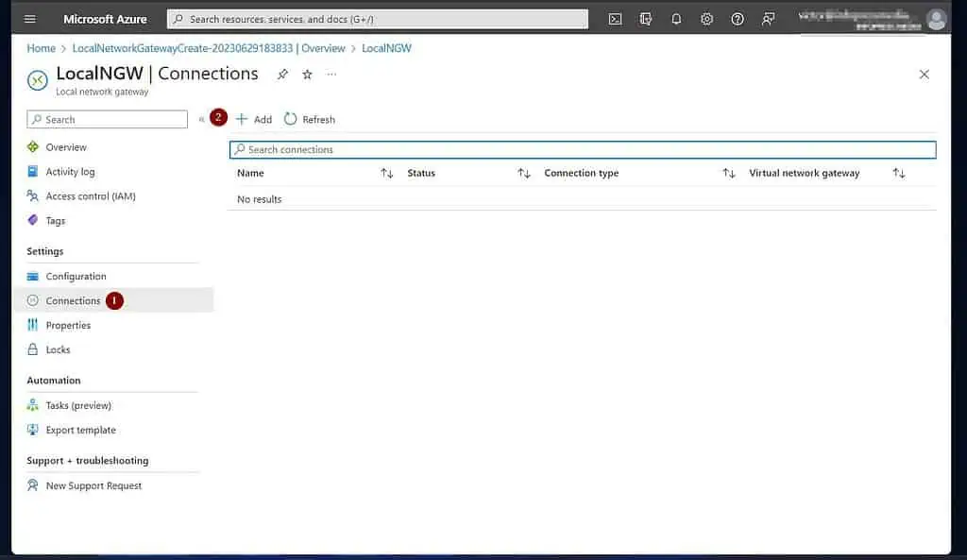Open the notifications bell
967x560 pixels.
click(676, 19)
